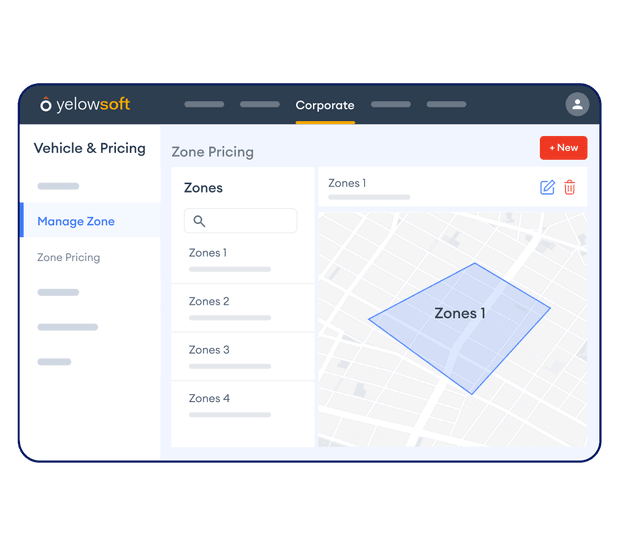Choose Zones 2 from the list
Screen dimensions: 619x546
tap(209, 301)
